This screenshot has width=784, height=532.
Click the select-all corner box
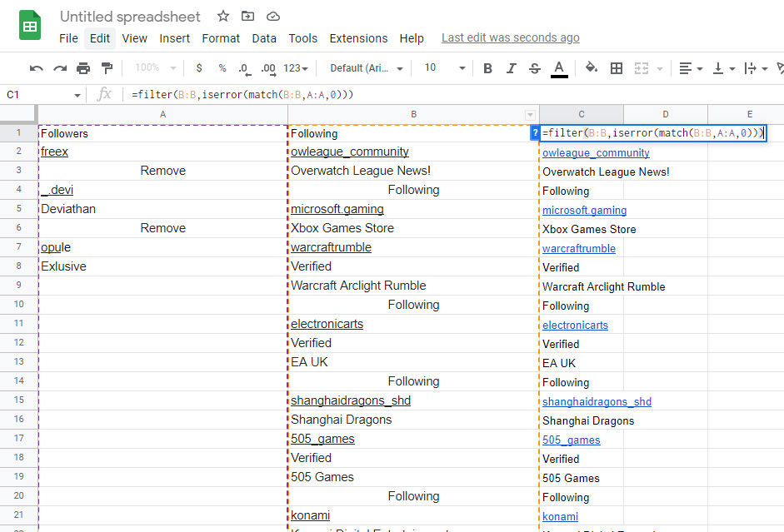coord(18,114)
